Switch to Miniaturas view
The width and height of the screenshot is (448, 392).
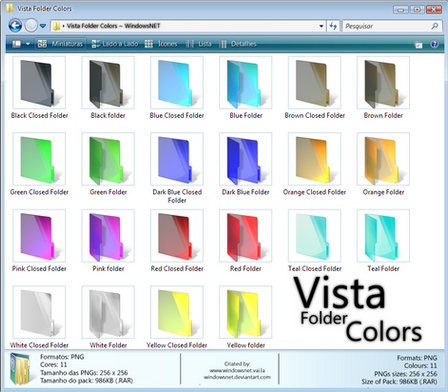click(60, 44)
